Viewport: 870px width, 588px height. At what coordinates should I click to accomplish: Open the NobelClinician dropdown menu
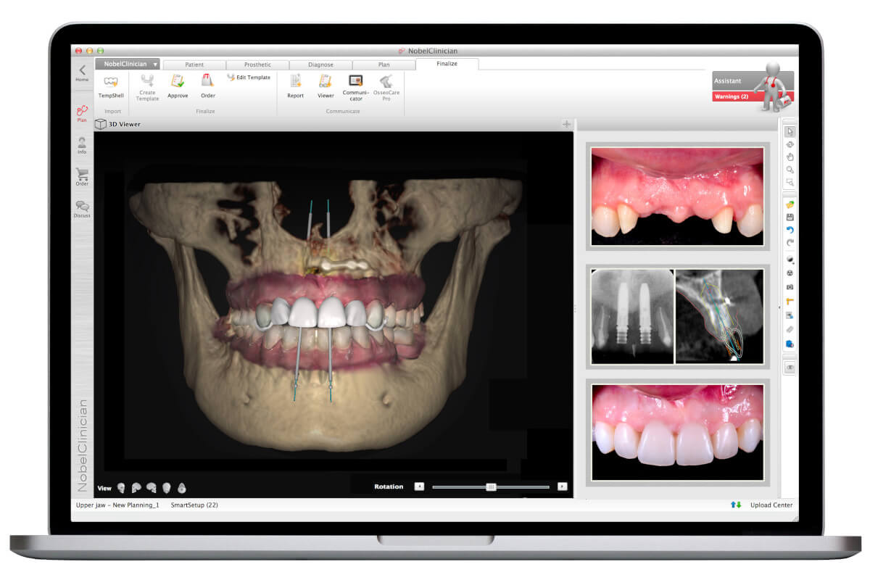[x=127, y=64]
